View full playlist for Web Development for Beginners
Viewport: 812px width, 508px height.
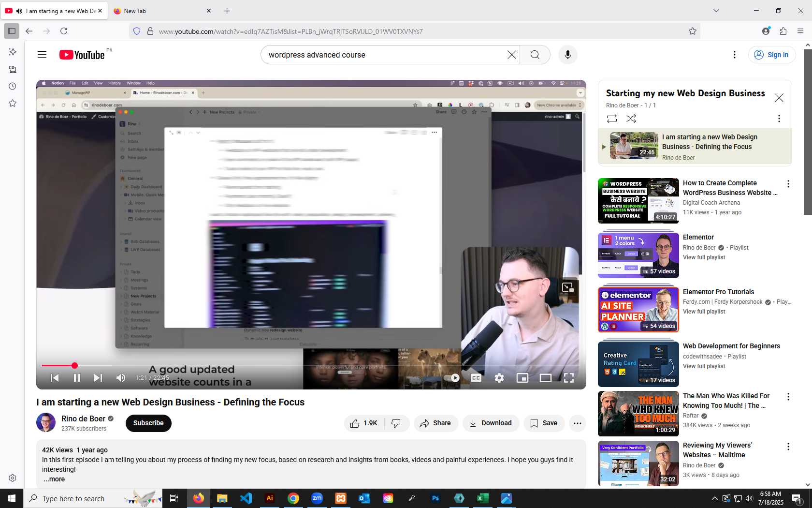pyautogui.click(x=704, y=366)
